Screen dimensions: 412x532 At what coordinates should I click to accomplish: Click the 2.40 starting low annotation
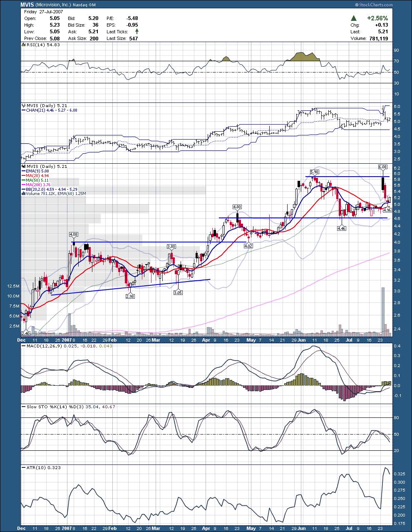pos(25,334)
